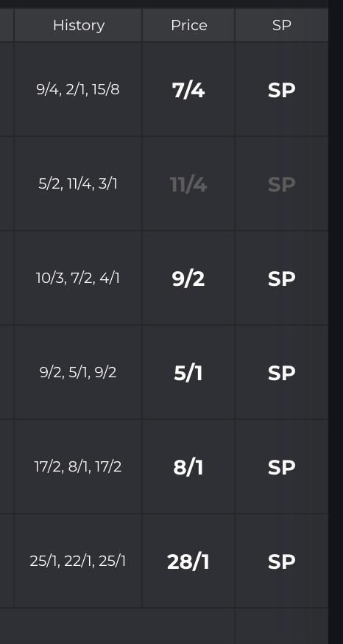343x644 pixels.
Task: Select SP for the 28/1 runner
Action: [x=282, y=561]
